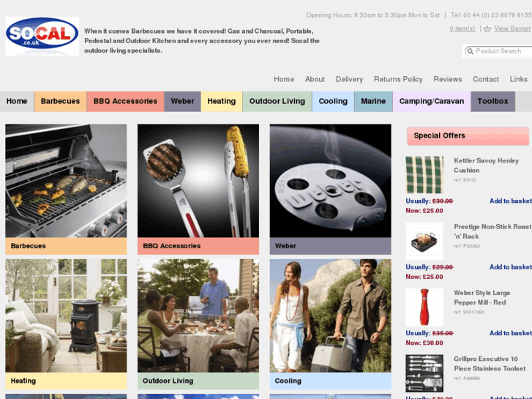The width and height of the screenshot is (532, 399).
Task: Open the Cooling couple image tile
Action: 331,316
